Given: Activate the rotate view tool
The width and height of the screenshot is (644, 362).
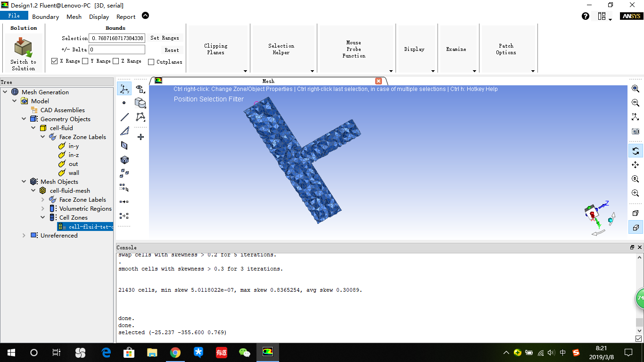Looking at the screenshot, I should coord(636,150).
